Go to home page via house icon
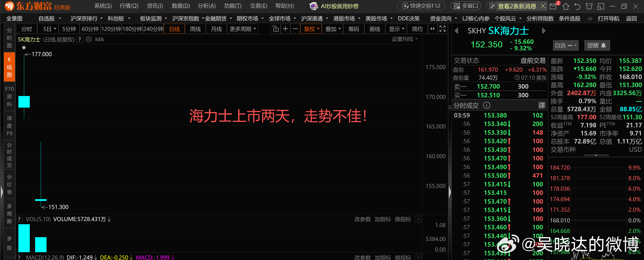Image resolution: width=644 pixels, height=260 pixels. (566, 6)
